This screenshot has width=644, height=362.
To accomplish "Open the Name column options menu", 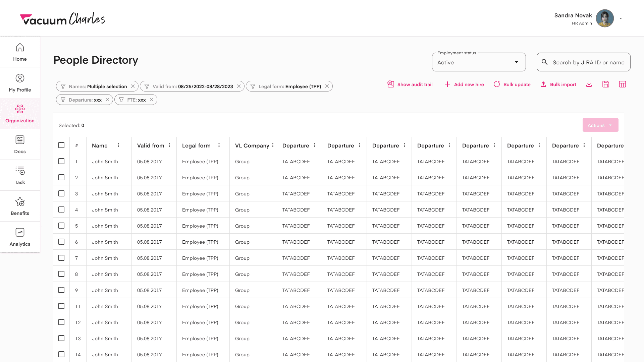I will coord(119,145).
